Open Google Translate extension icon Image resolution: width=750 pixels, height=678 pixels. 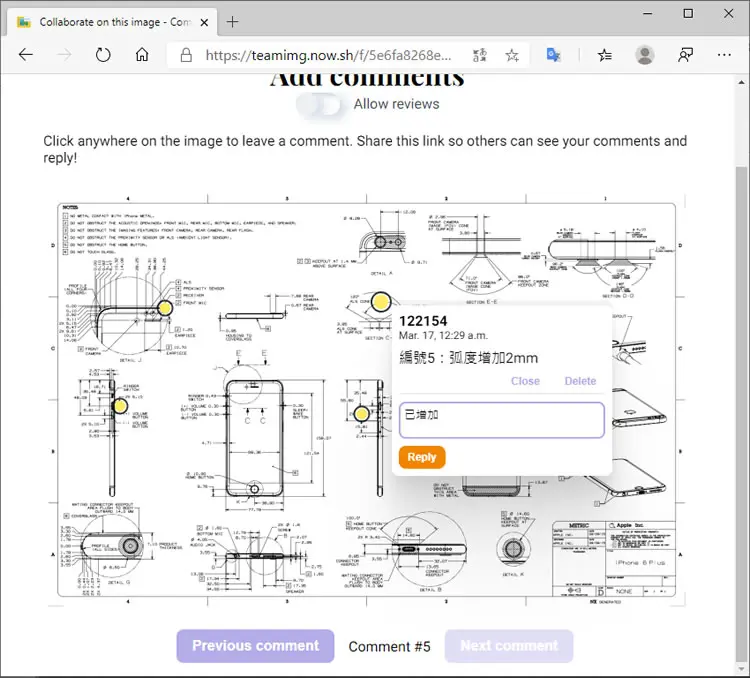553,55
